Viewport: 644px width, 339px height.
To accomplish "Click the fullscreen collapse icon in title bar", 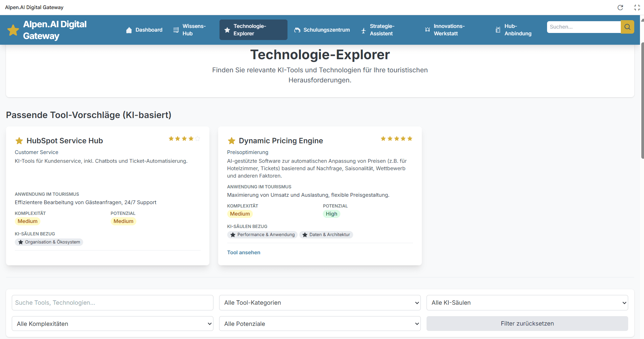I will pos(637,7).
